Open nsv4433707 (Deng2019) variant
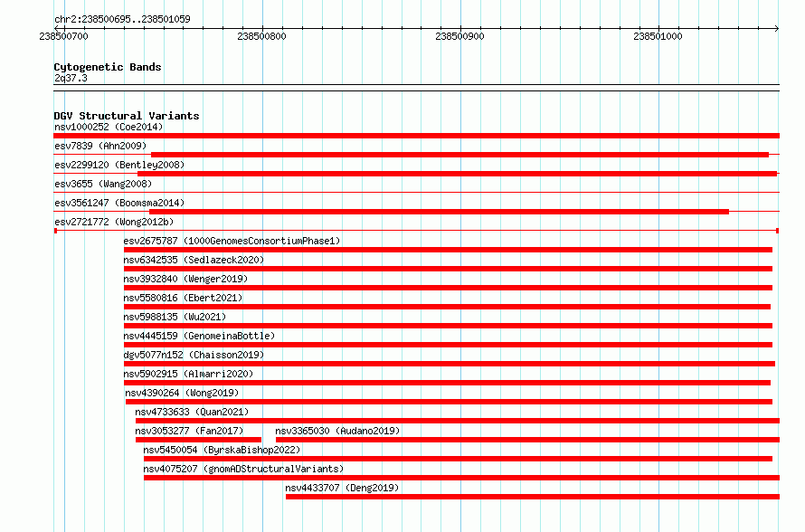The width and height of the screenshot is (805, 532). pos(342,488)
